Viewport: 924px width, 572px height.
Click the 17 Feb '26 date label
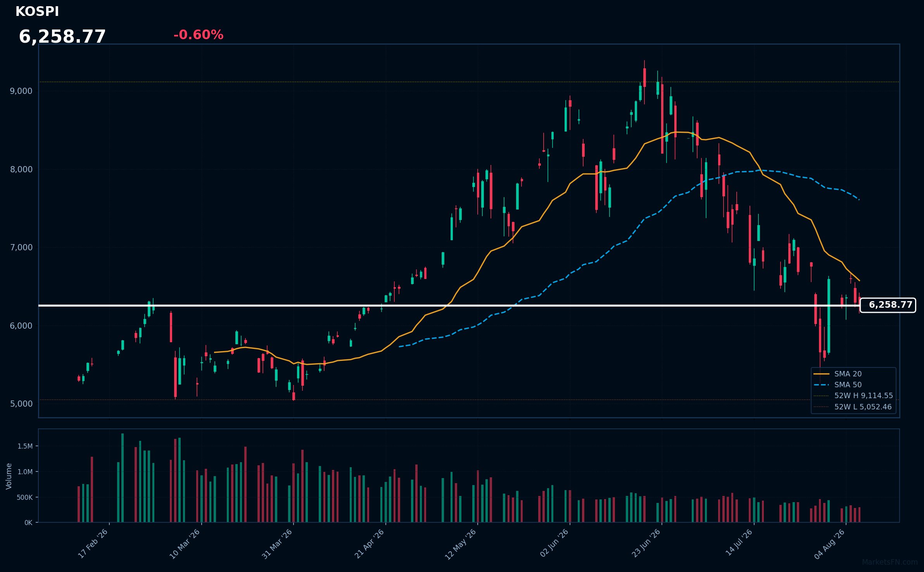pyautogui.click(x=93, y=544)
